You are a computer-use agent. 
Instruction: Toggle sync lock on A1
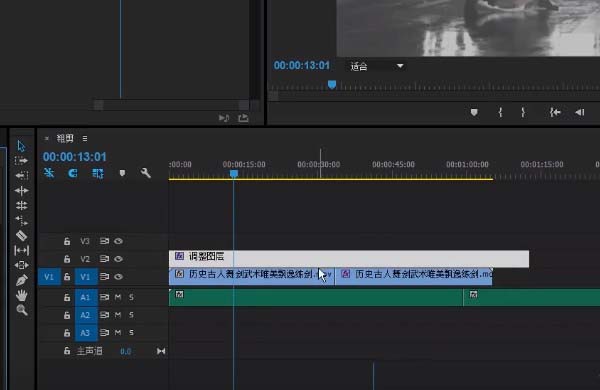tap(104, 297)
